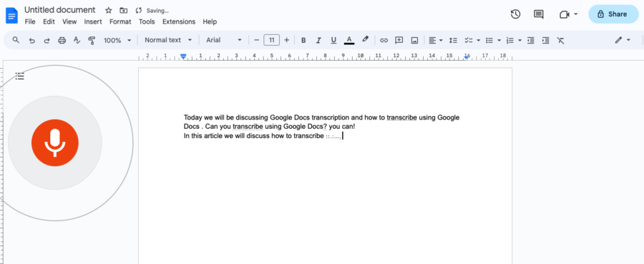Toggle bold formatting

click(303, 40)
